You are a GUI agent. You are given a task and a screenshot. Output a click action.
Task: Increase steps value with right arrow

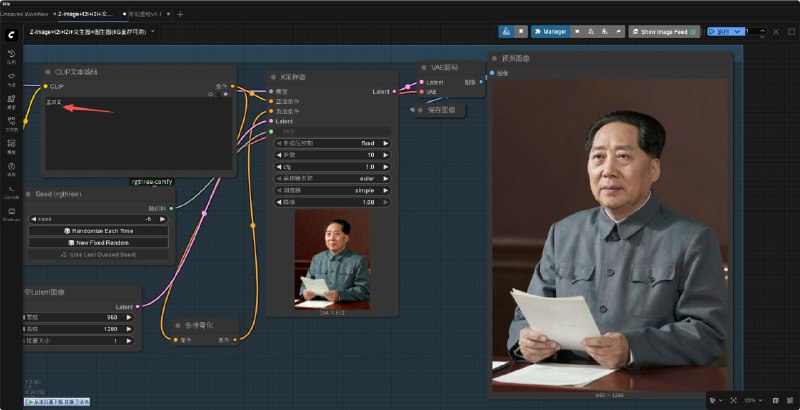[386, 155]
